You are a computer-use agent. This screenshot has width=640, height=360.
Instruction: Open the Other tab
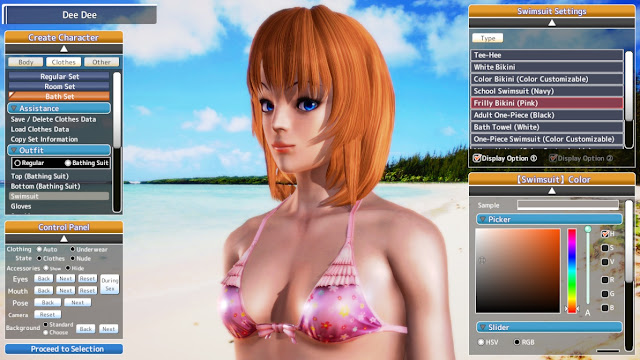point(101,62)
